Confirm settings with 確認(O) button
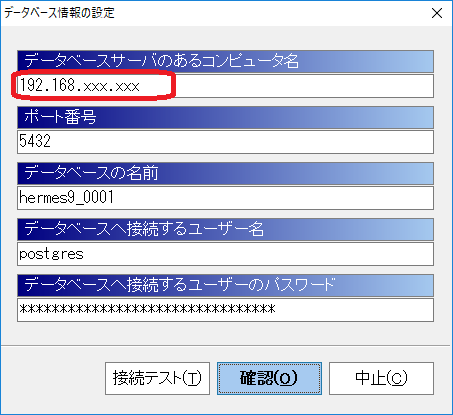 269,378
